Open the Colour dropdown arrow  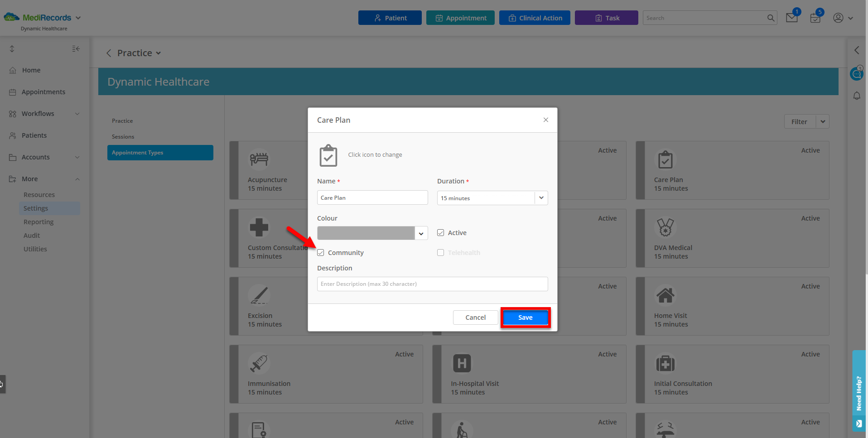click(x=421, y=233)
